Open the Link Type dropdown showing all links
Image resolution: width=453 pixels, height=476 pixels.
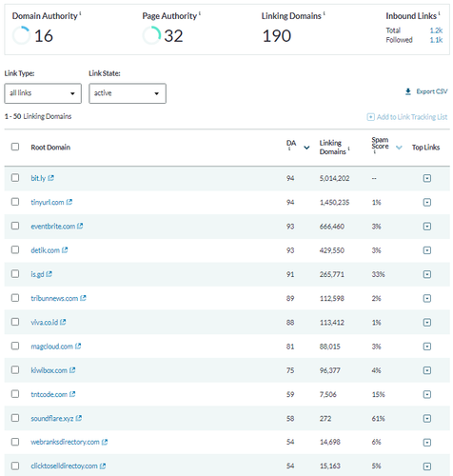pyautogui.click(x=43, y=93)
